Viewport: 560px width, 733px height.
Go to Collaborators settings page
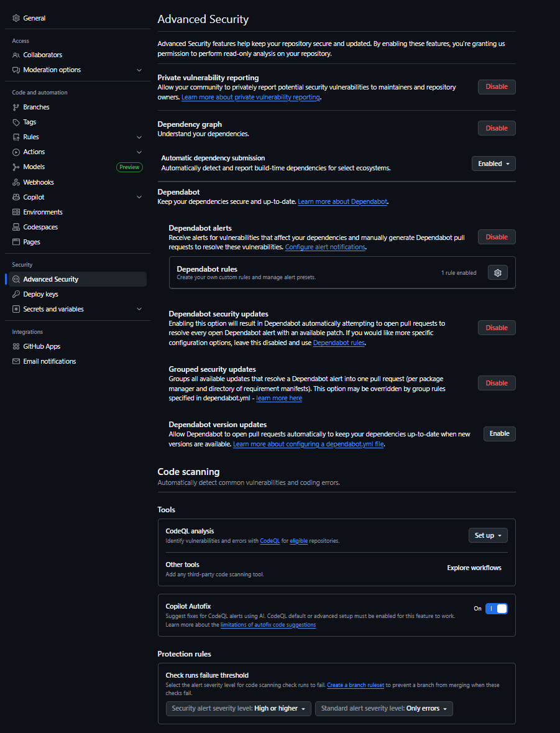pos(42,55)
